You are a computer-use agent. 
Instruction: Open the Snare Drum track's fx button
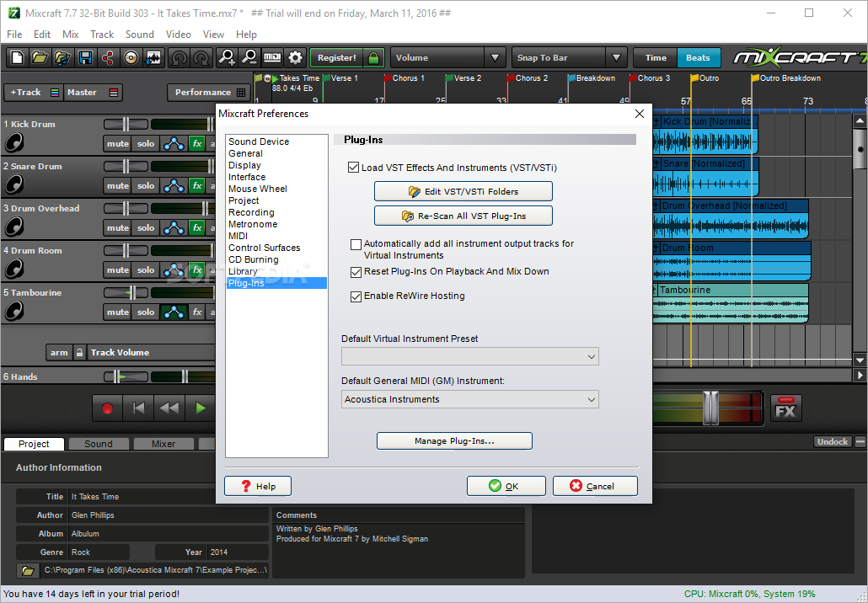click(x=197, y=186)
